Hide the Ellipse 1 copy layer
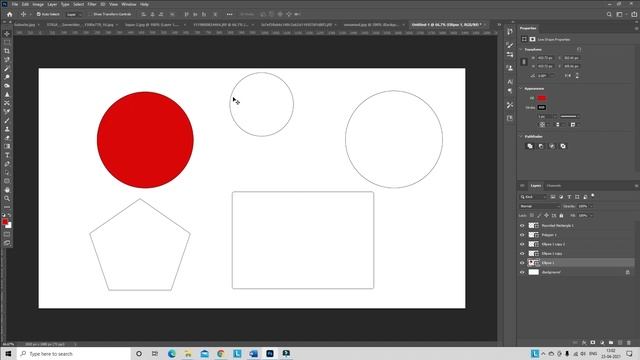 (522, 253)
